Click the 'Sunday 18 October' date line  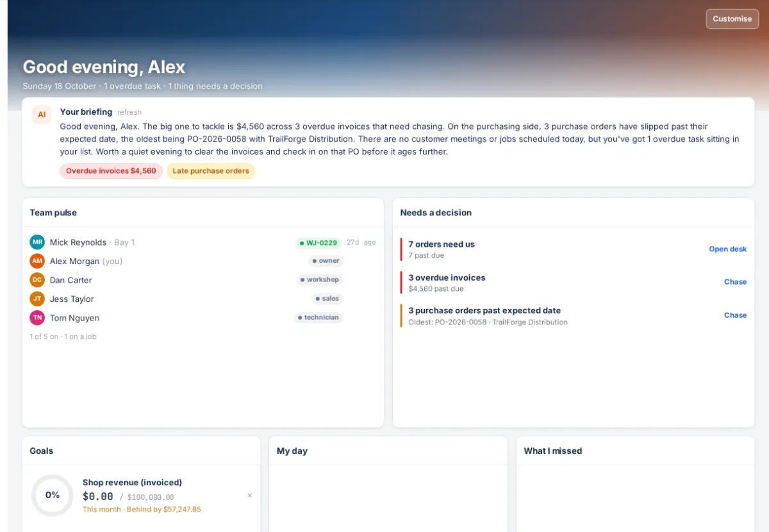[60, 86]
